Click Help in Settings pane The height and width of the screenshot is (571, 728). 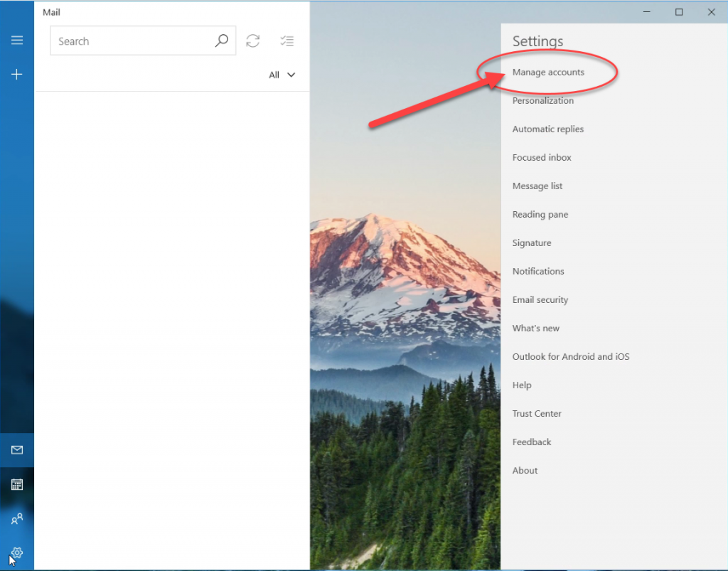click(522, 385)
